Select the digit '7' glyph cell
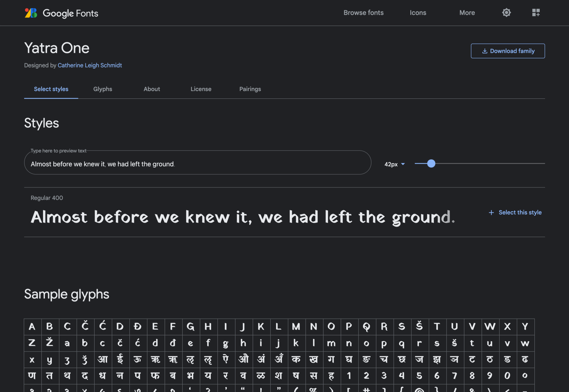 point(455,376)
